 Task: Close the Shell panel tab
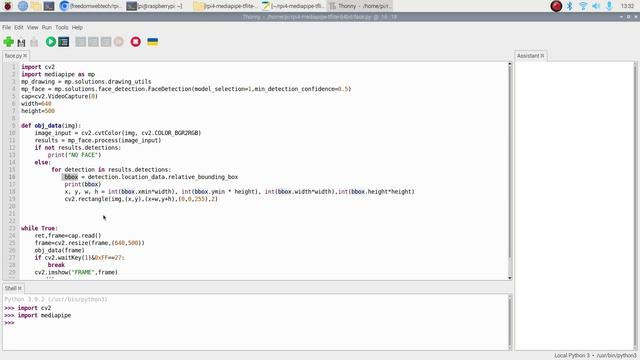pos(20,288)
